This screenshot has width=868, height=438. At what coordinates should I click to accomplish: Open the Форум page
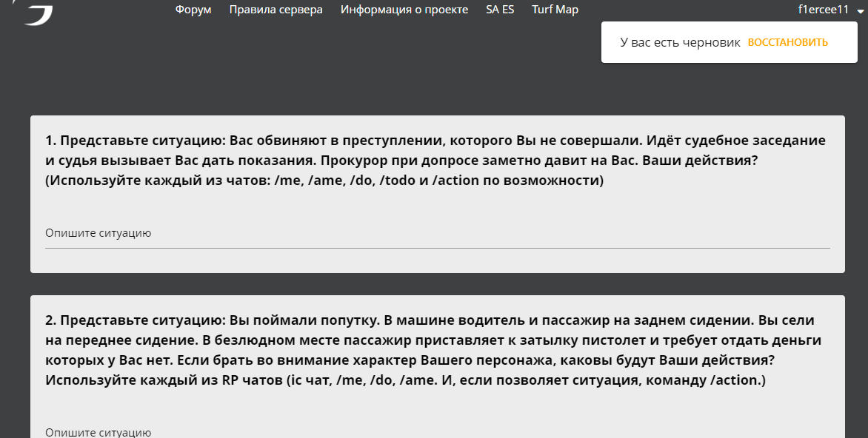pyautogui.click(x=193, y=10)
